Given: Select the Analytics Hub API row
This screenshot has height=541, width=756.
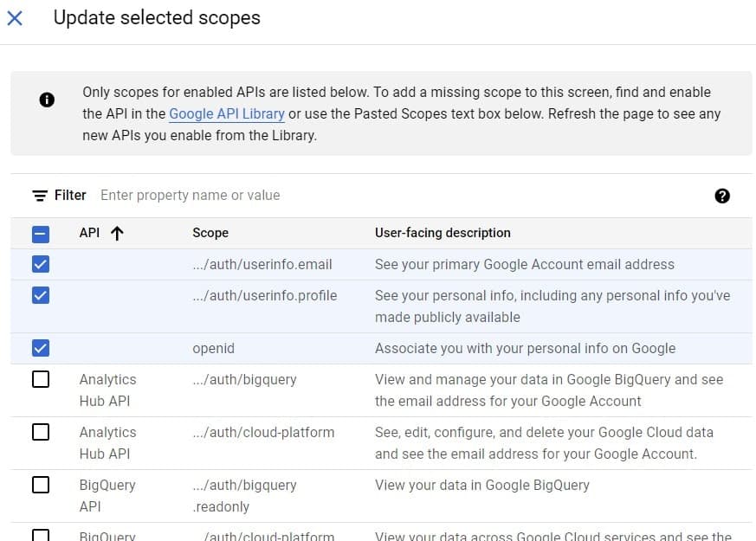Looking at the screenshot, I should 107,389.
